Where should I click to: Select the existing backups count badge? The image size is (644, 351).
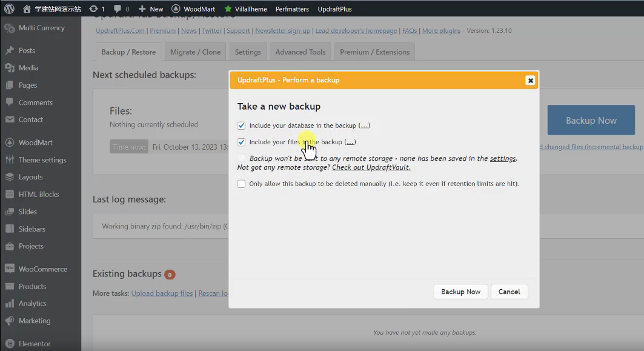pyautogui.click(x=170, y=275)
